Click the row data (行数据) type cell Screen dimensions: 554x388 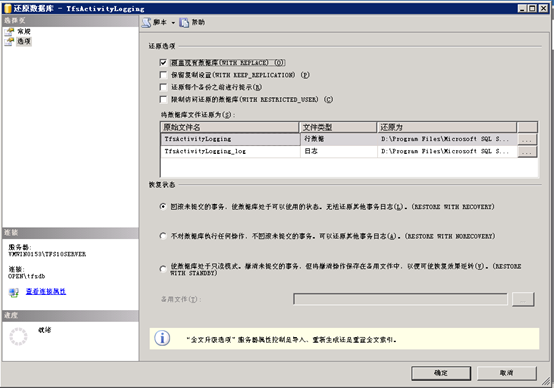[x=338, y=139]
